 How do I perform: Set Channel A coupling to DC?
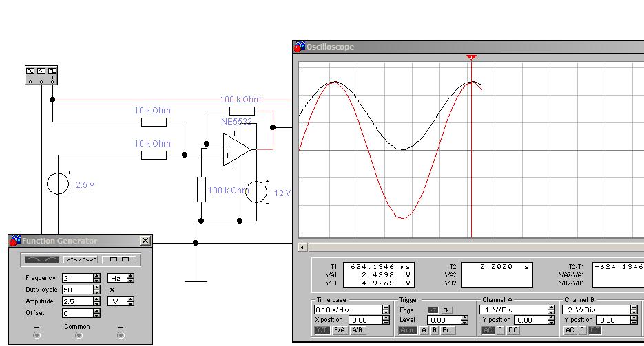[x=513, y=330]
